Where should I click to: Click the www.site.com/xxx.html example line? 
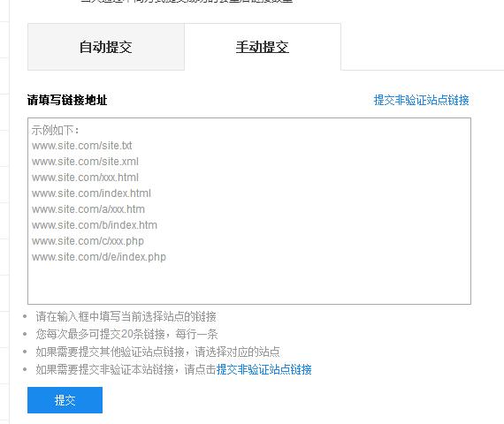click(x=85, y=178)
